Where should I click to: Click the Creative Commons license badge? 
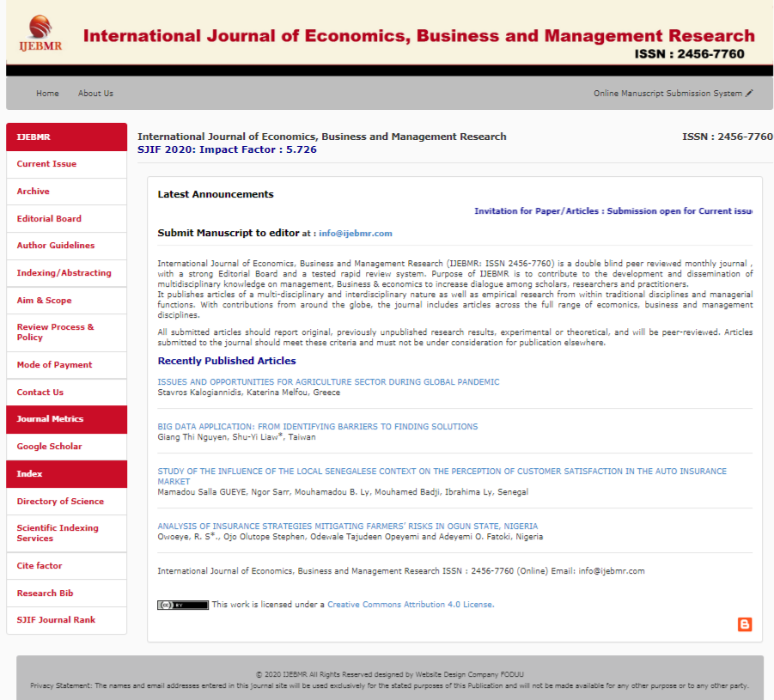(182, 605)
